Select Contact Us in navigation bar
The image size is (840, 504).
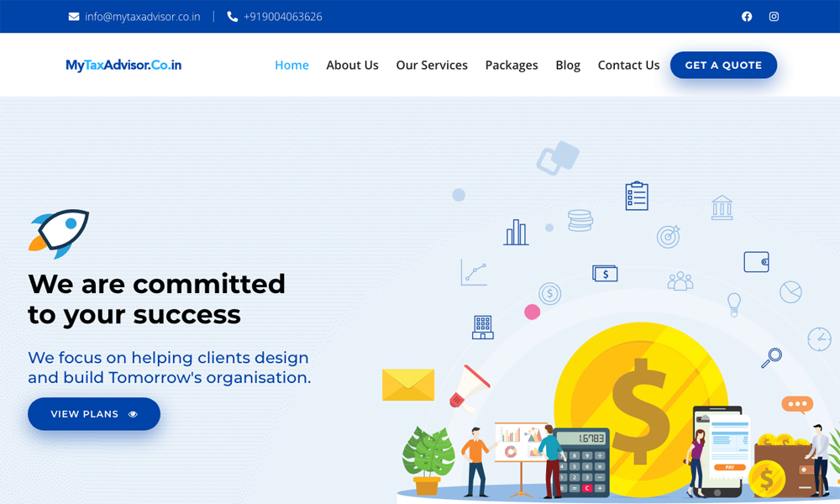[628, 65]
